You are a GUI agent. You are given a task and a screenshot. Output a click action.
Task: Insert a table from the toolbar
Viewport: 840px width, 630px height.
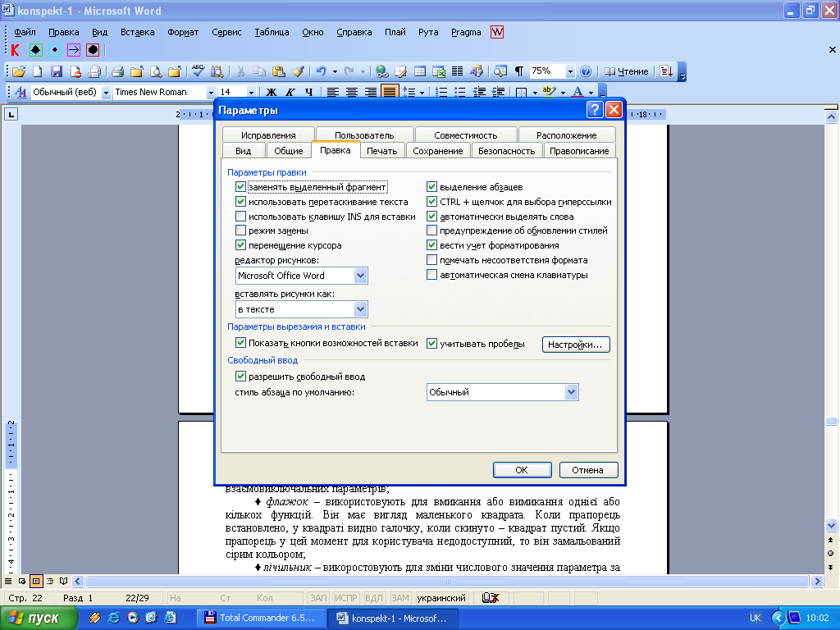tap(420, 71)
